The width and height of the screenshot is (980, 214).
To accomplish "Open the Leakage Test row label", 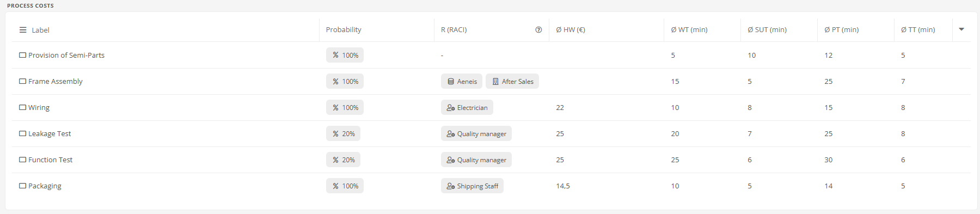I will pyautogui.click(x=50, y=133).
